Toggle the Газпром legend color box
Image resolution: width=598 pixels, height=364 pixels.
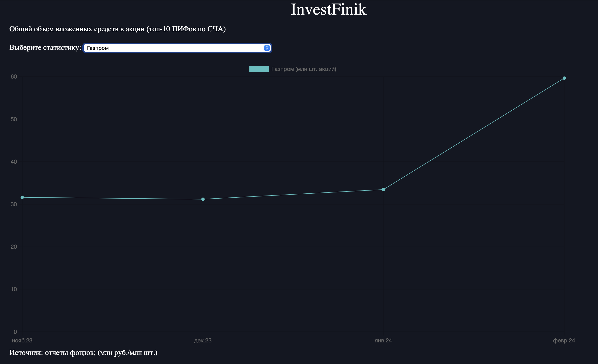click(x=259, y=69)
